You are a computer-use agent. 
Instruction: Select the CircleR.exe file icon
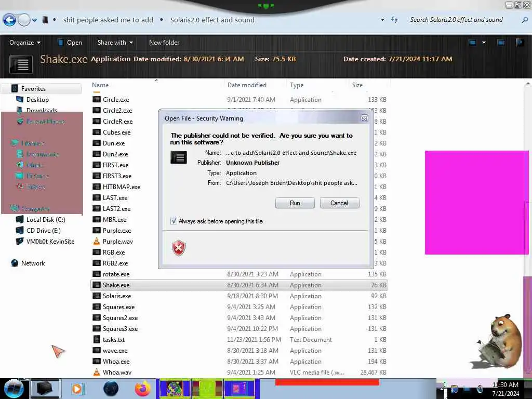coord(96,121)
